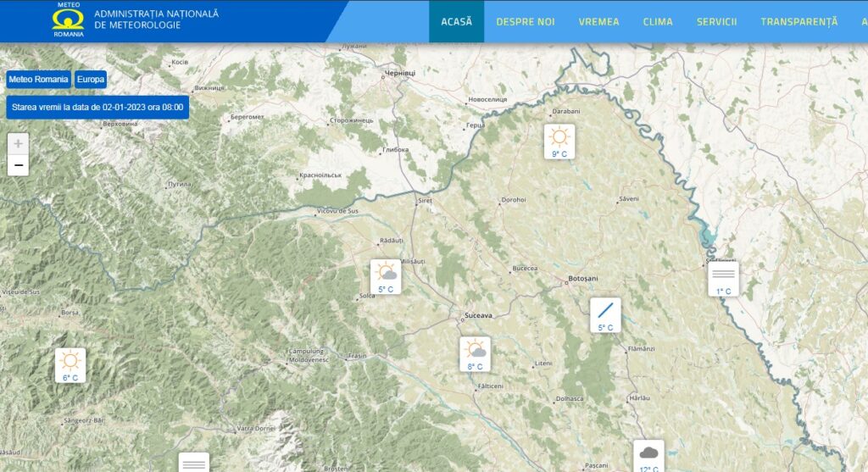Switch map to Meteo Romania view

point(38,80)
